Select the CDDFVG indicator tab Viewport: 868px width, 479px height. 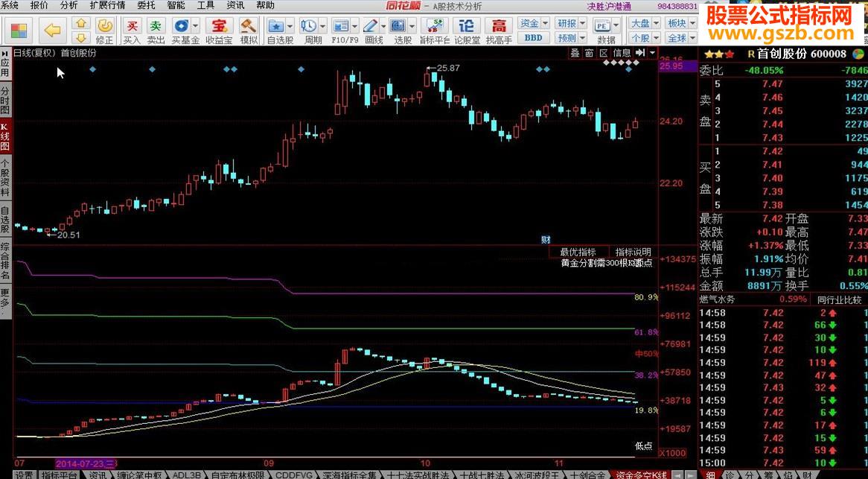295,475
